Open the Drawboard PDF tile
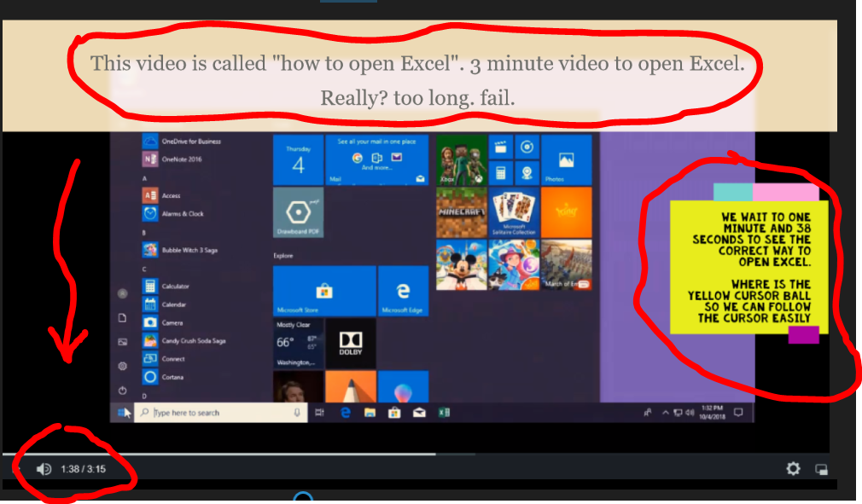Image resolution: width=862 pixels, height=504 pixels. click(298, 212)
